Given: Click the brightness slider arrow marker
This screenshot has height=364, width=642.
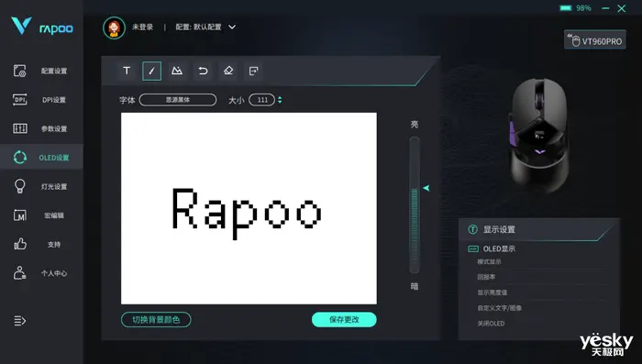Looking at the screenshot, I should click(426, 188).
